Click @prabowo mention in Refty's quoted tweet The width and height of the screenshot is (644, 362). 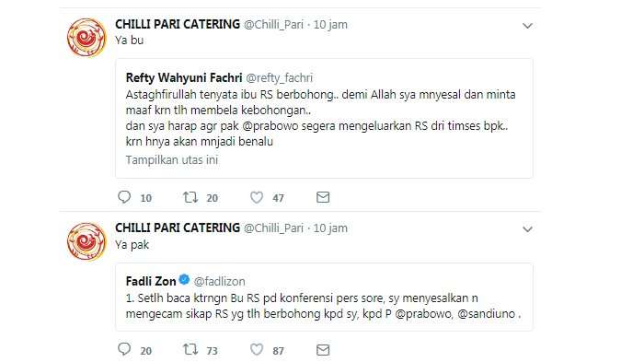[x=270, y=126]
